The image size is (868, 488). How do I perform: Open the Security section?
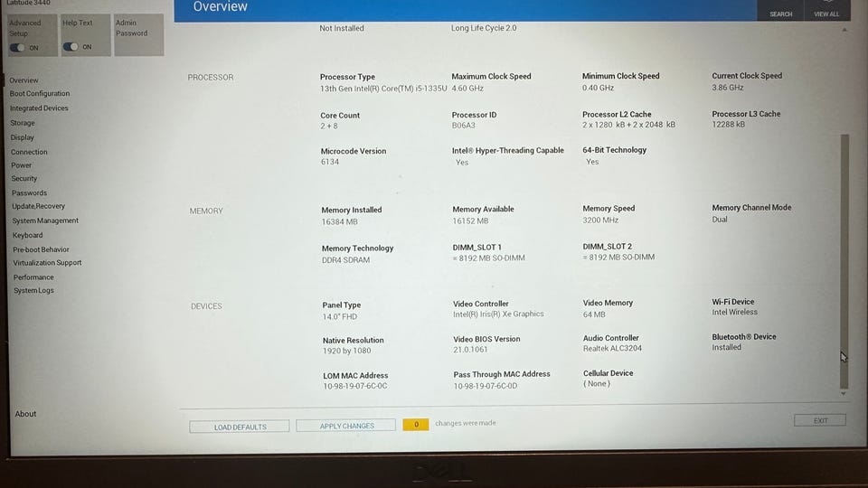24,179
